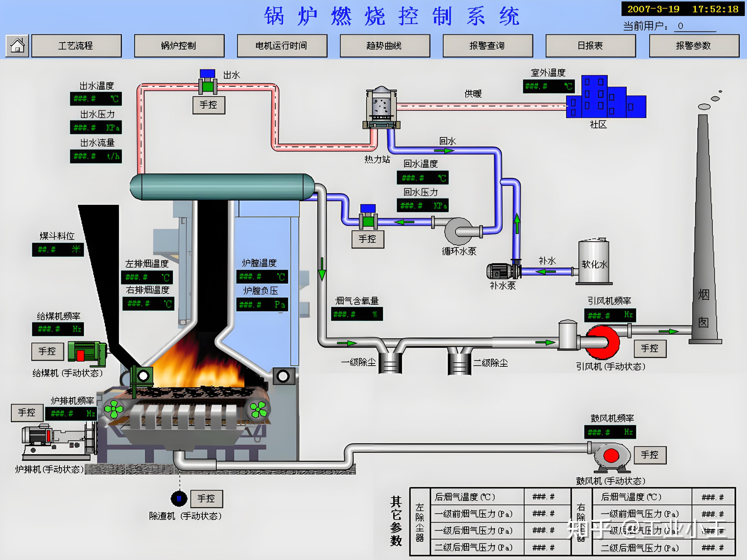Click the 引风机频率 Hz value display
This screenshot has width=747, height=560.
coord(610,315)
